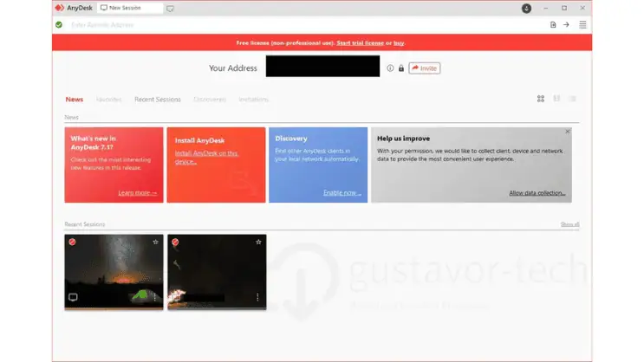This screenshot has height=362, width=644.
Task: Switch to the compact tile view icon
Action: [556, 99]
